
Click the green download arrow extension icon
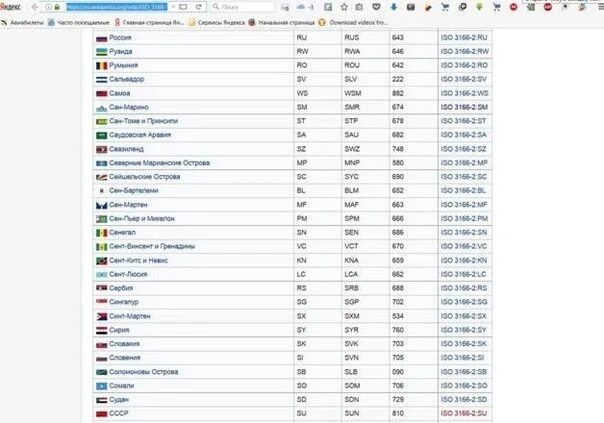[x=480, y=7]
